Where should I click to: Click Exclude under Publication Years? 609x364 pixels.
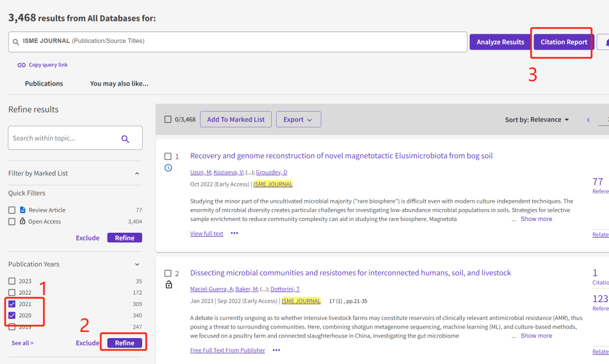87,343
